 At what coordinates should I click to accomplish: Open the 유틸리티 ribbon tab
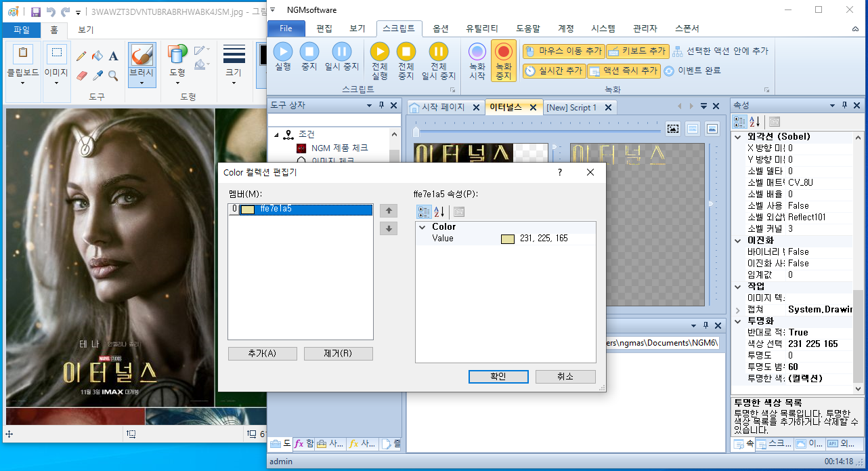(482, 28)
